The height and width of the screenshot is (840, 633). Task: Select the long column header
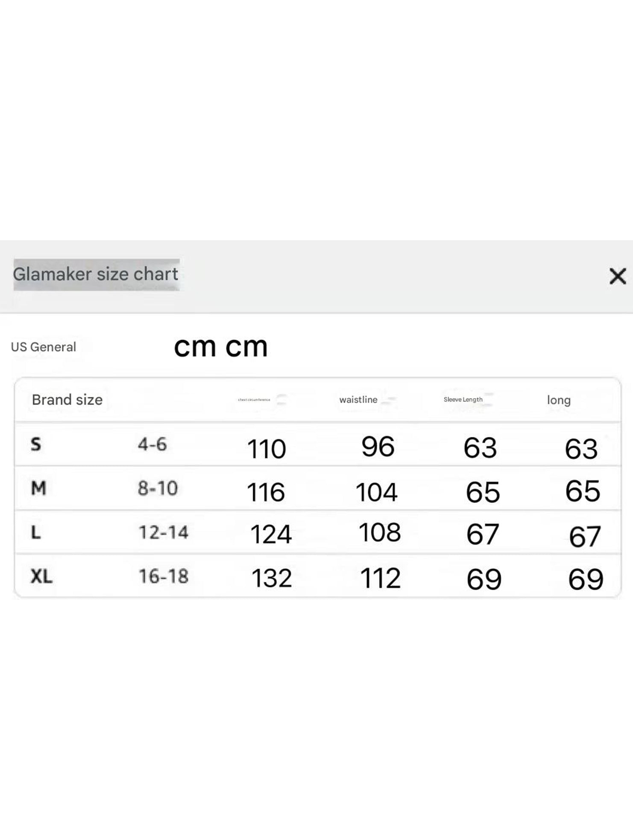[x=559, y=400]
